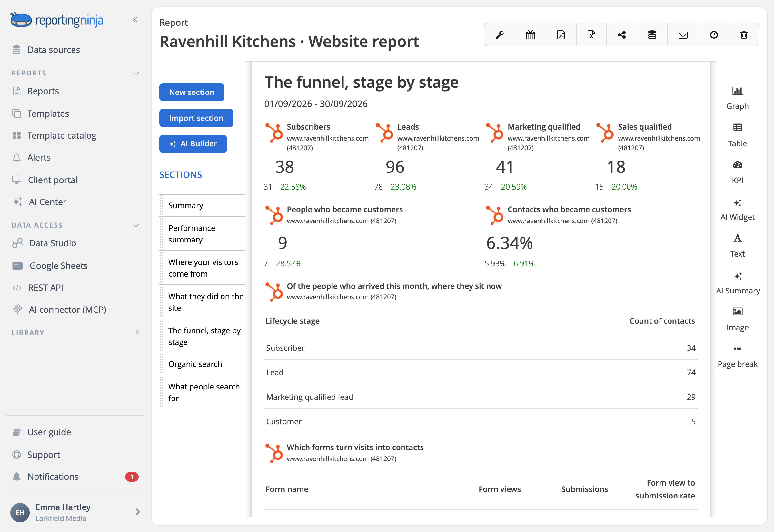The image size is (774, 532).
Task: Select the Organic search section
Action: 203,364
